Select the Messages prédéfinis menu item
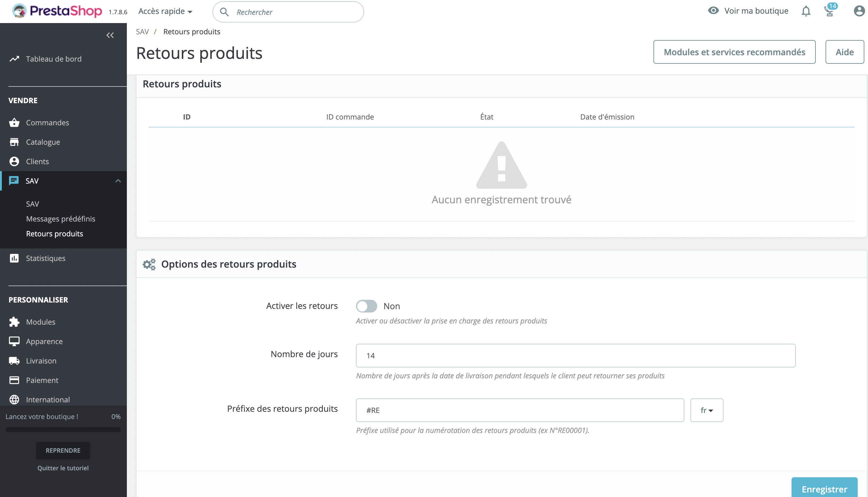Image resolution: width=868 pixels, height=497 pixels. coord(60,219)
